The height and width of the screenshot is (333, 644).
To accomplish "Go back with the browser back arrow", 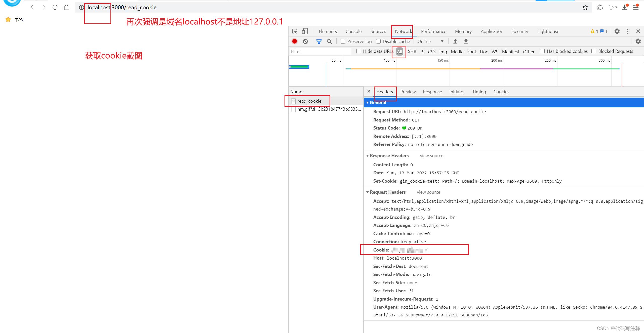I will [32, 7].
